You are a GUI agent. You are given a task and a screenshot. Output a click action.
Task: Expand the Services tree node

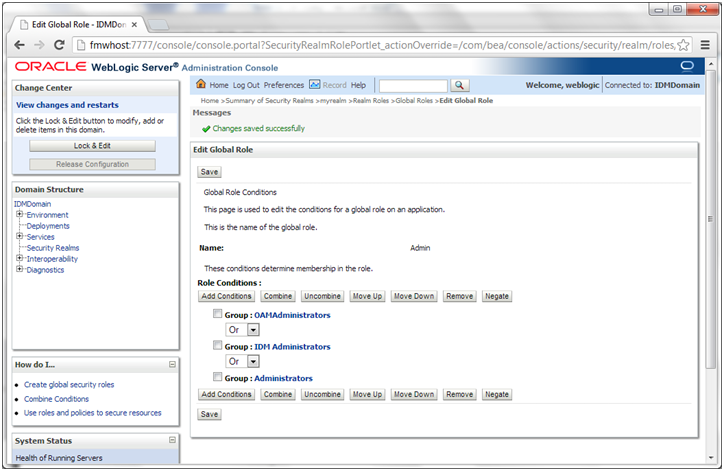[x=19, y=236]
